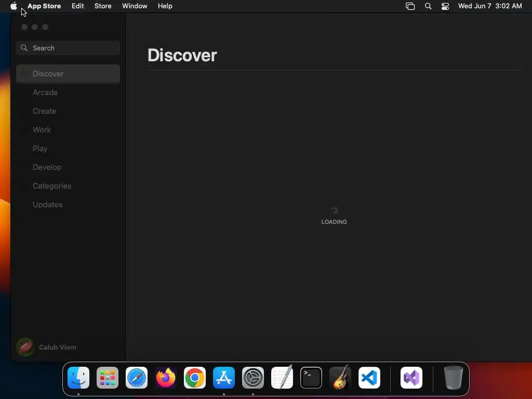Screen dimensions: 532x399
Task: Open the Store menu
Action: (x=103, y=6)
